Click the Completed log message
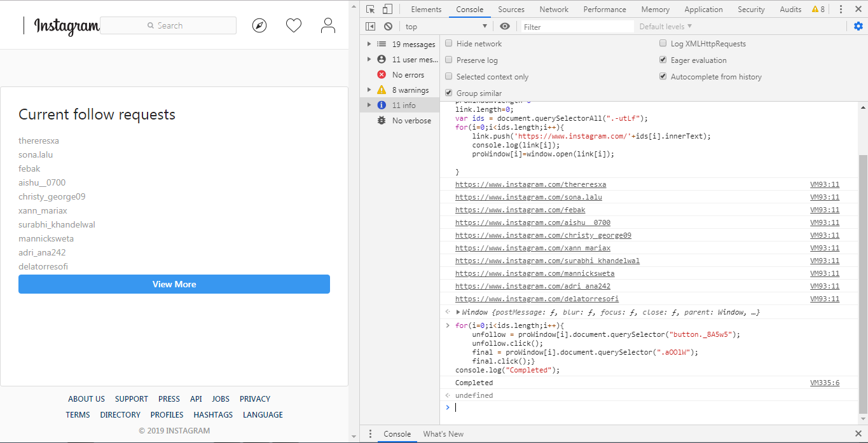 point(474,383)
